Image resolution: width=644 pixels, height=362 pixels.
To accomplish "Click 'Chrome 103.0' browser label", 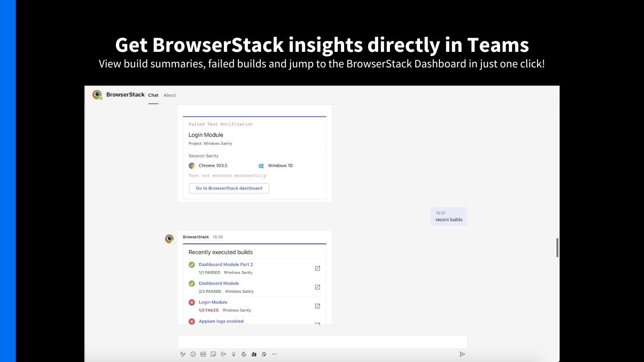I will pos(213,165).
